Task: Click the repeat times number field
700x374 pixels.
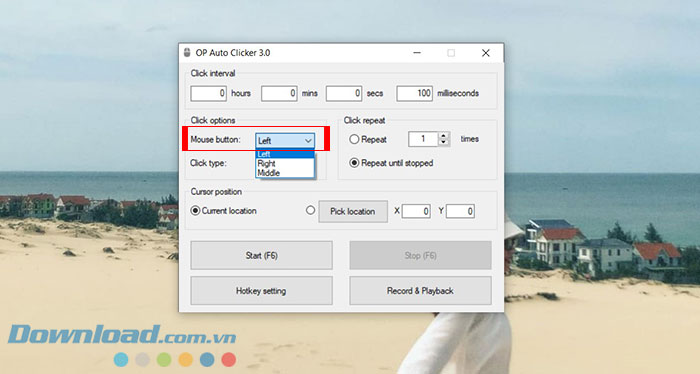Action: click(423, 139)
